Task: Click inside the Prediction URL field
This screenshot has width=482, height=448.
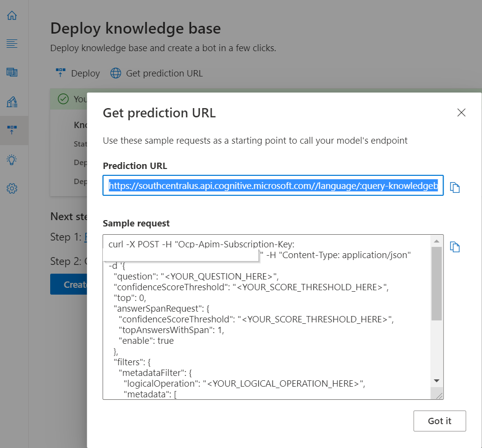Action: click(273, 186)
